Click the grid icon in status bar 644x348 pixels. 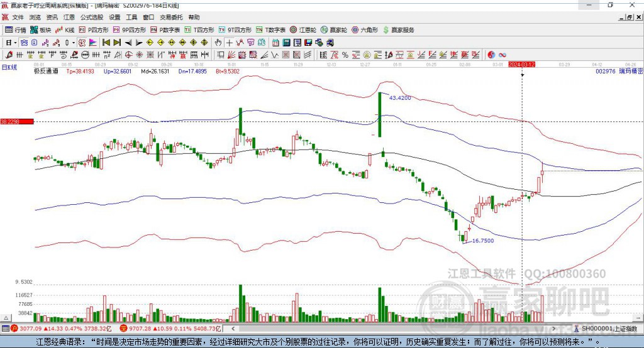click(x=5, y=329)
